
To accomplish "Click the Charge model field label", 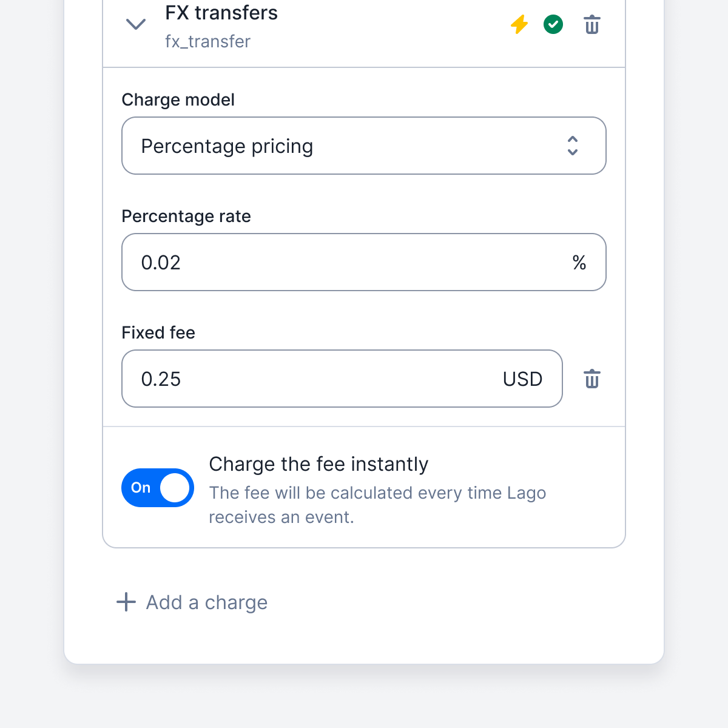I will click(x=178, y=99).
